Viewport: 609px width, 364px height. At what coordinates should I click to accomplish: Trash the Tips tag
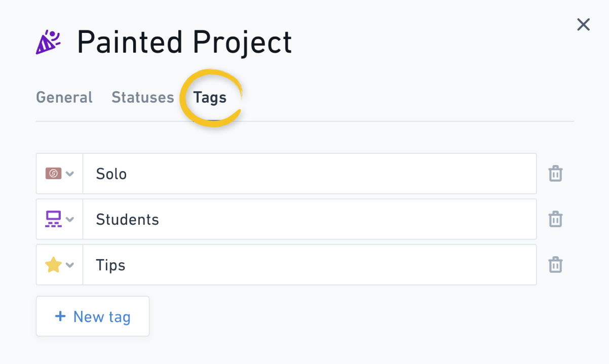pos(555,265)
